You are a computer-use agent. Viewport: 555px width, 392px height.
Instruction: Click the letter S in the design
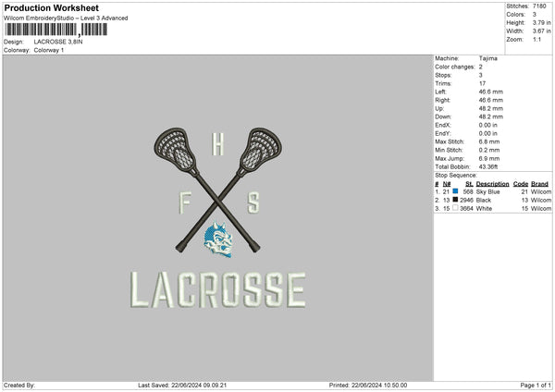tap(253, 202)
